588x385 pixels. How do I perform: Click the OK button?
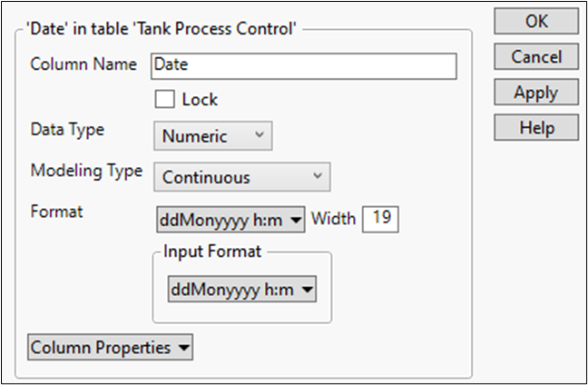pyautogui.click(x=536, y=21)
